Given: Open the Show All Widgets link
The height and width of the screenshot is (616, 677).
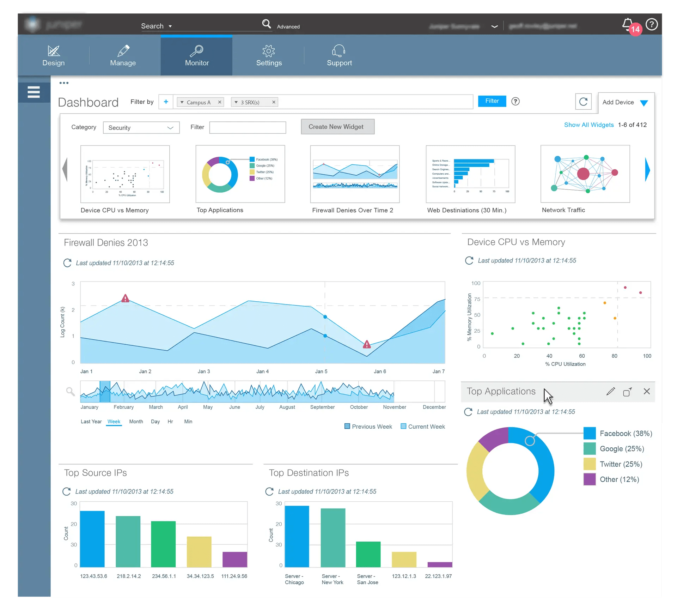Looking at the screenshot, I should [588, 125].
